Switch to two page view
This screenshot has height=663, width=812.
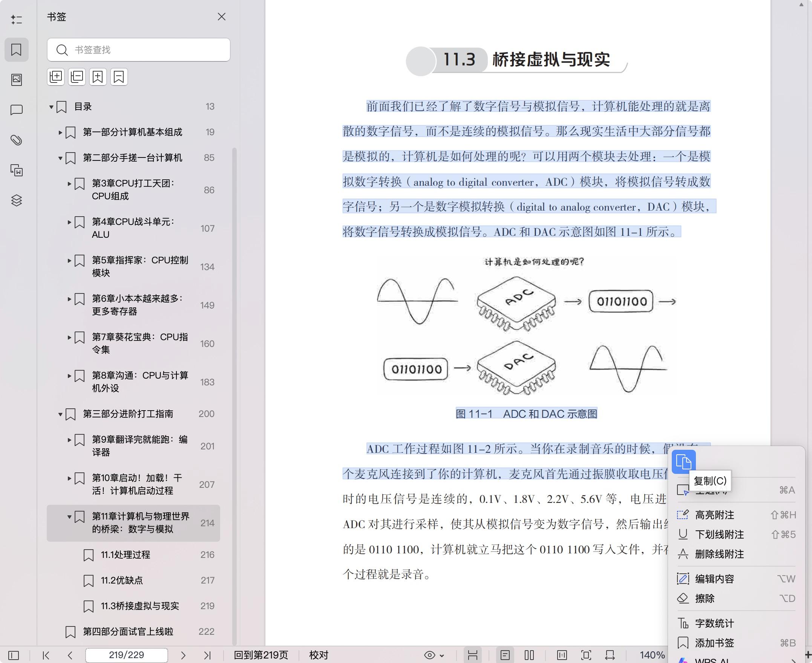pos(529,655)
